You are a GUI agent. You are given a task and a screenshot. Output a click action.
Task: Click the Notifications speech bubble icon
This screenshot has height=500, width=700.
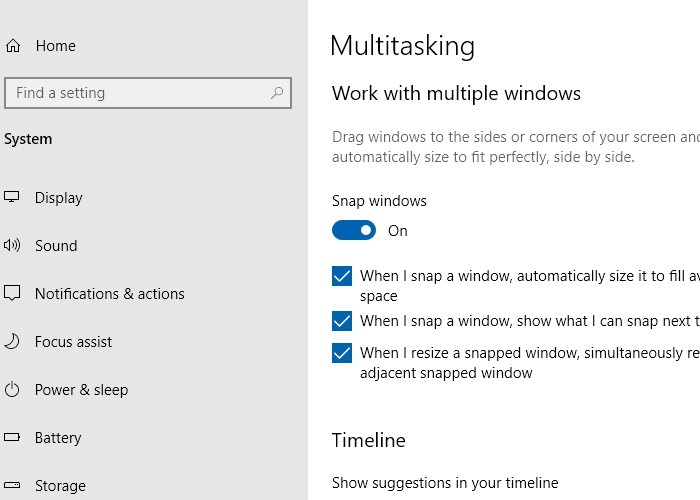pos(12,293)
